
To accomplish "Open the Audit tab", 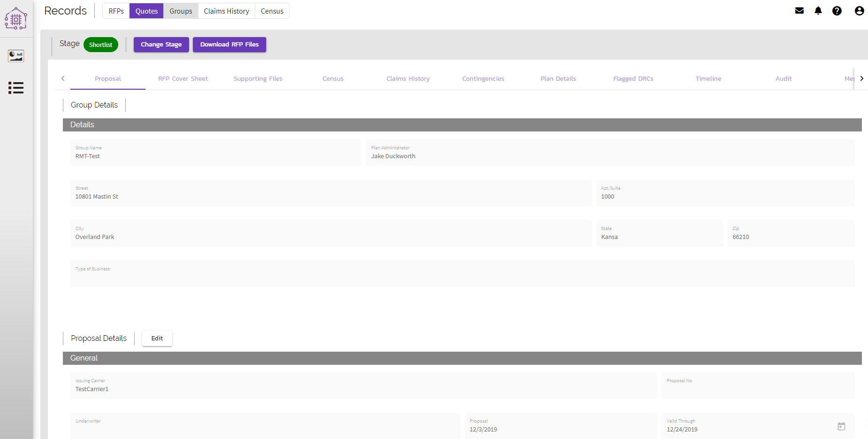I will (784, 78).
